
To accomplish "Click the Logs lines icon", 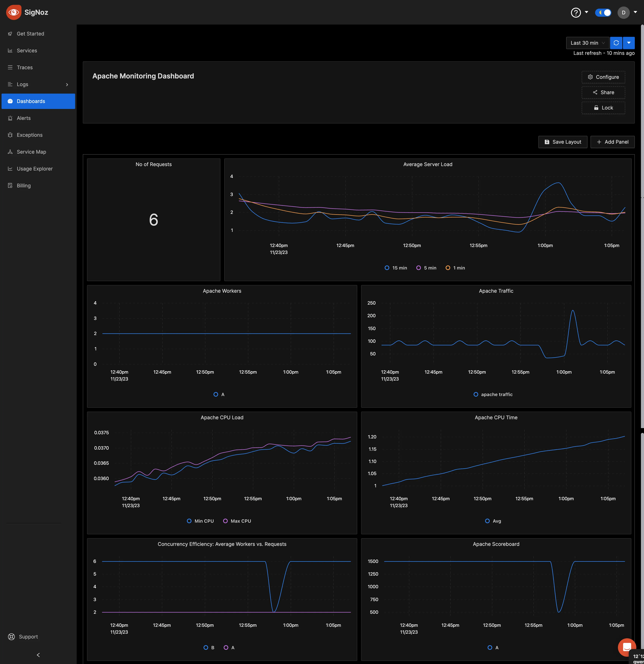I will coord(10,84).
